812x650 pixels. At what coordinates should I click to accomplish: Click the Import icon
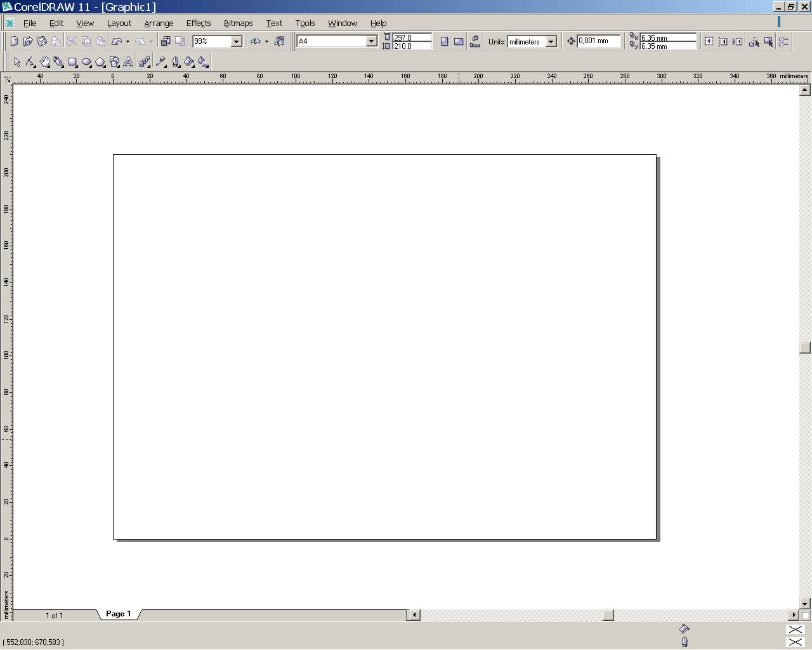166,41
